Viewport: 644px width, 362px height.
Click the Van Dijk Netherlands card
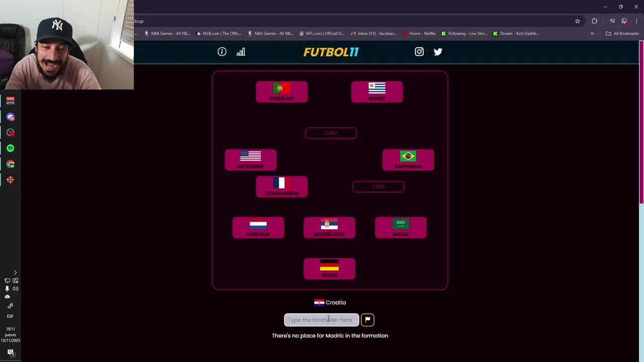pyautogui.click(x=258, y=228)
